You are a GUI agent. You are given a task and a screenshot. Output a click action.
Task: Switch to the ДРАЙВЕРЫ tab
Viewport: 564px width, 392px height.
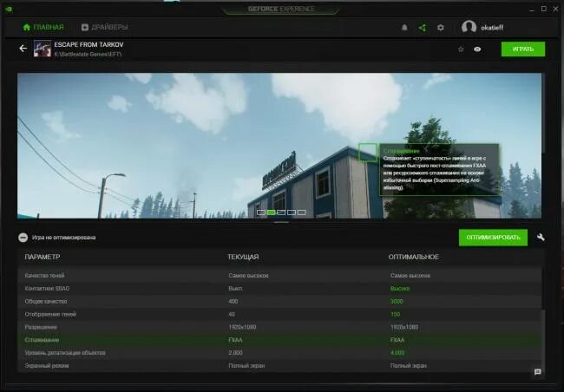coord(105,28)
